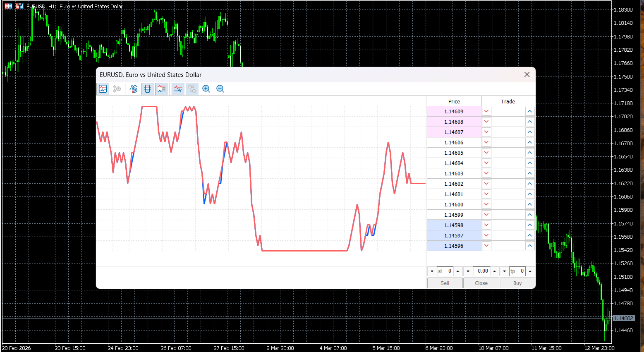The image size is (644, 352).
Task: Click buy arrow at price 1.14606
Action: (x=530, y=142)
